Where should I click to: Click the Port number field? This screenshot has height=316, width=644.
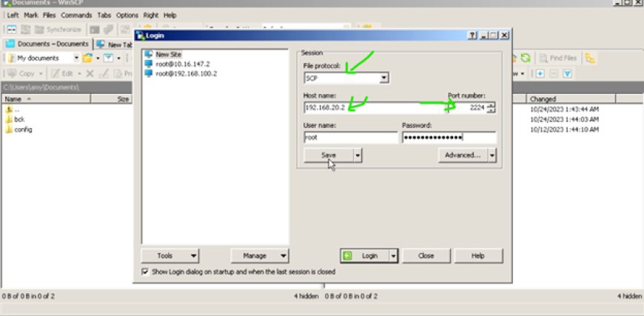pyautogui.click(x=469, y=108)
